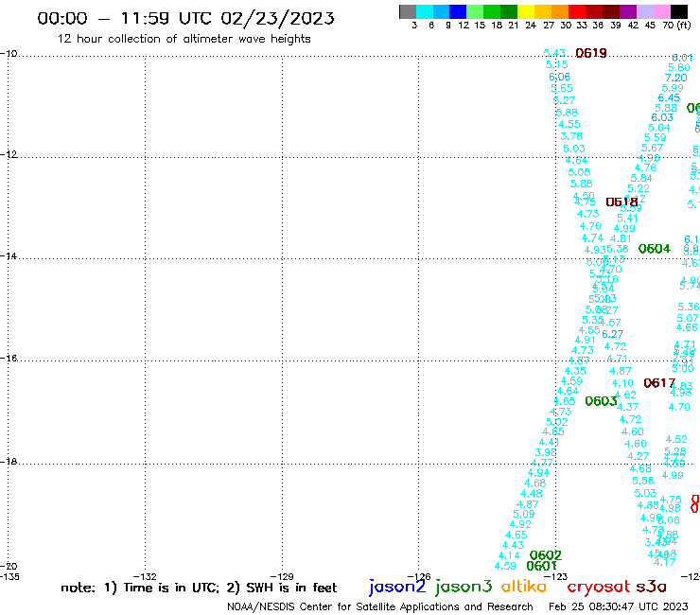Click the 0617 pass time label

click(x=659, y=383)
